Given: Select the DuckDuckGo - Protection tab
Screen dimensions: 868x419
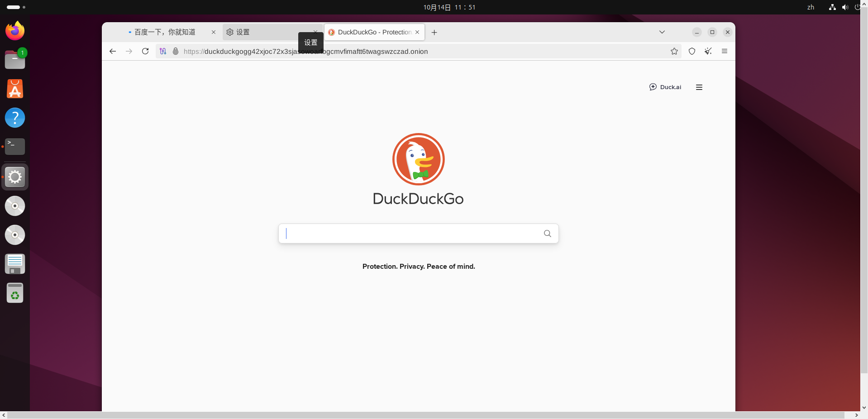Looking at the screenshot, I should tap(374, 32).
